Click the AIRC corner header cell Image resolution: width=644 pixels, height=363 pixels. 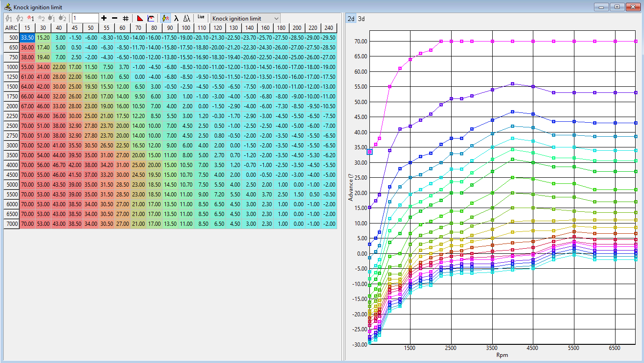[x=11, y=28]
